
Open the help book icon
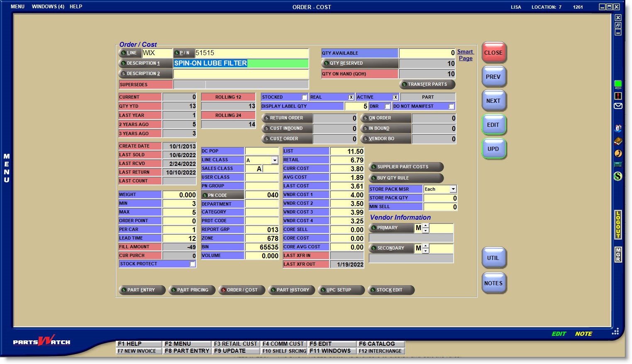click(x=618, y=141)
